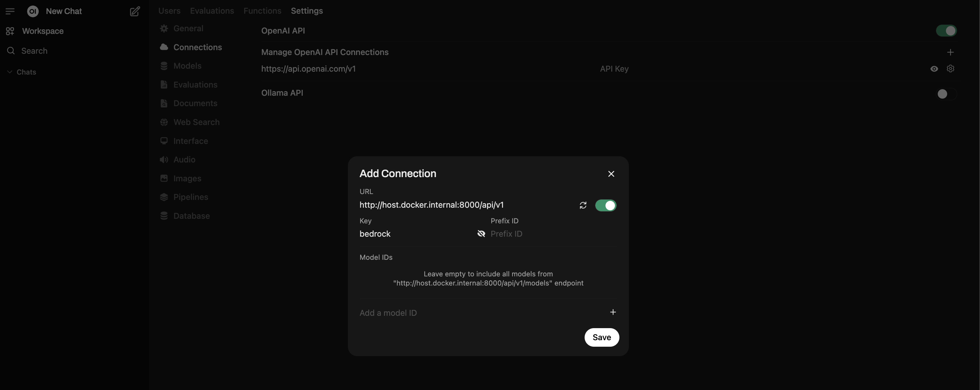The image size is (980, 390).
Task: Click the new chat pencil icon
Action: point(135,11)
